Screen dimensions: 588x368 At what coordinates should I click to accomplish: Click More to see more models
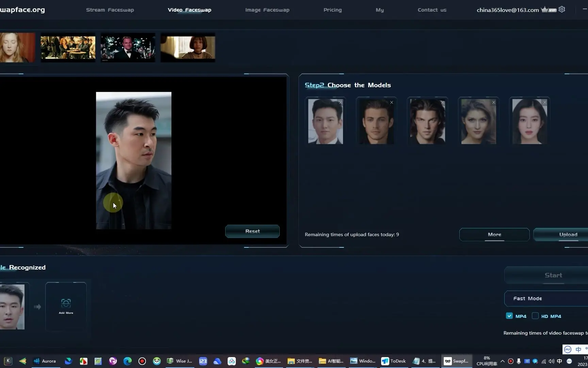(x=494, y=234)
